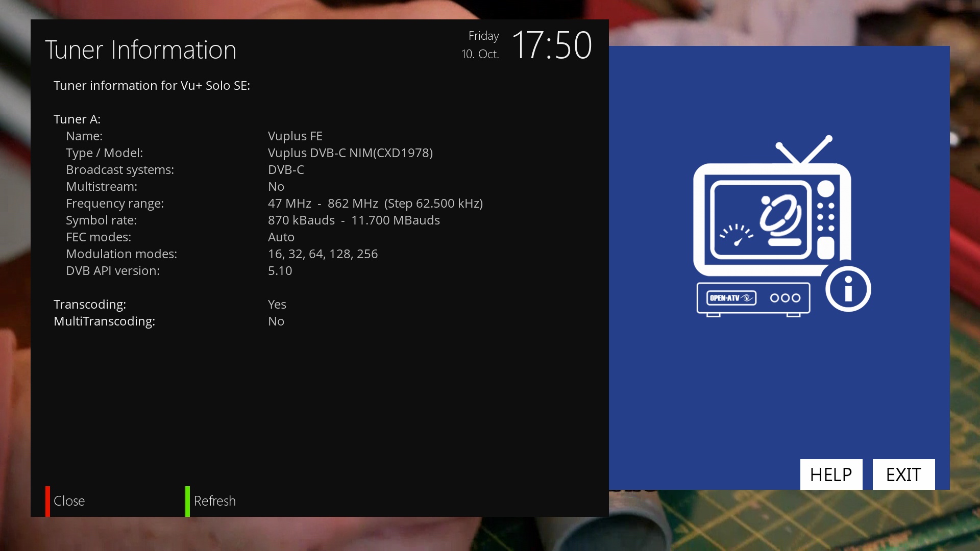Click the HELP button
This screenshot has width=980, height=551.
[x=831, y=474]
